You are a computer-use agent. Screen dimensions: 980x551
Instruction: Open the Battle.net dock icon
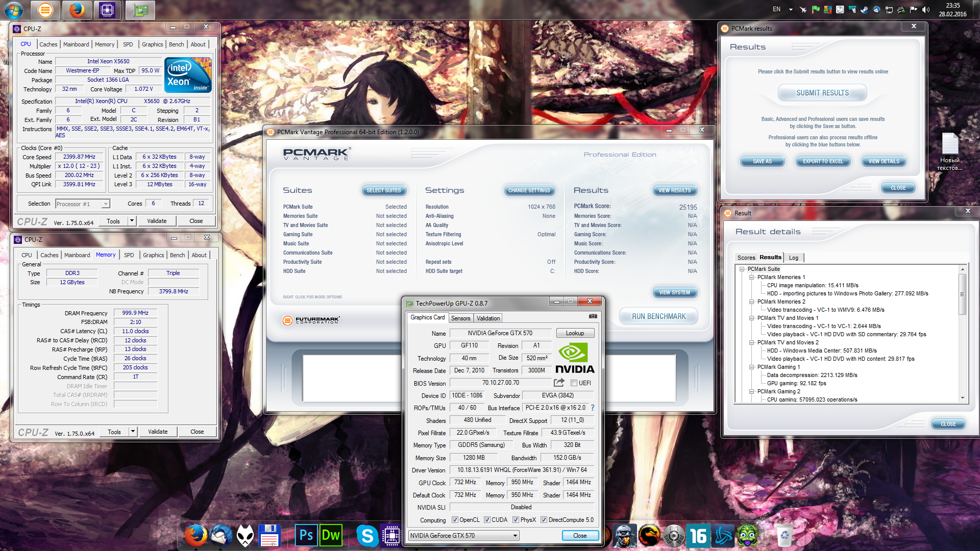[723, 536]
